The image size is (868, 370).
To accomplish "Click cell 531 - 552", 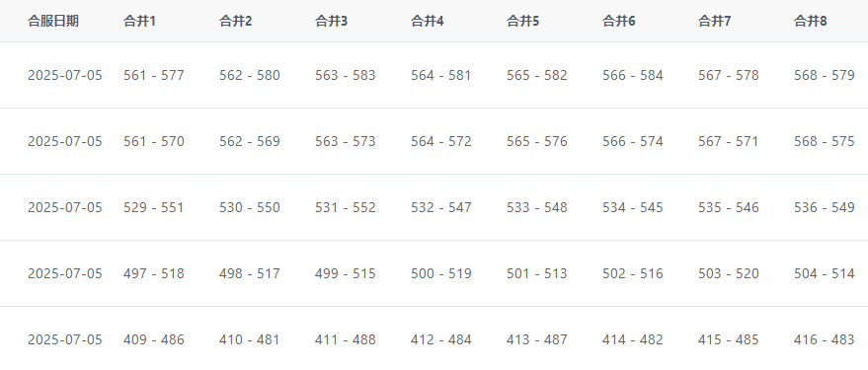I will click(x=346, y=207).
